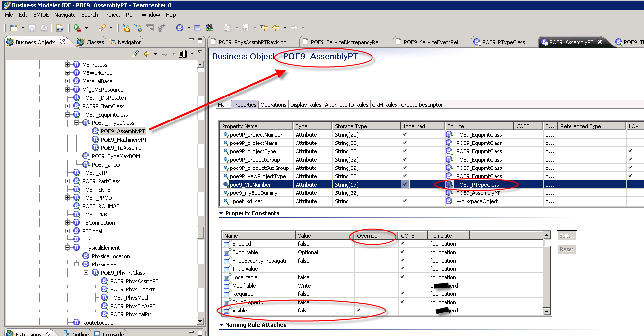Click LOV checkmark for poe9P_projectType row
Screen dimensions: 644x336
tap(630, 151)
